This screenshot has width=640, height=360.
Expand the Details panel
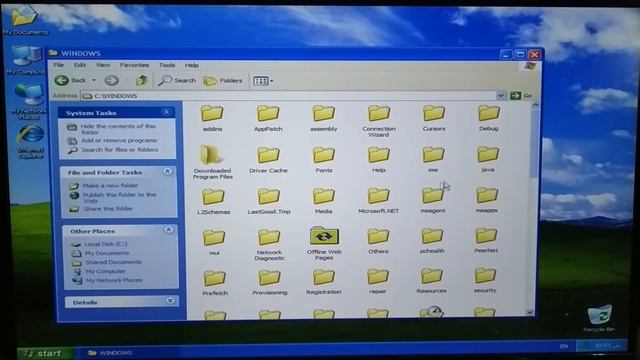click(170, 301)
